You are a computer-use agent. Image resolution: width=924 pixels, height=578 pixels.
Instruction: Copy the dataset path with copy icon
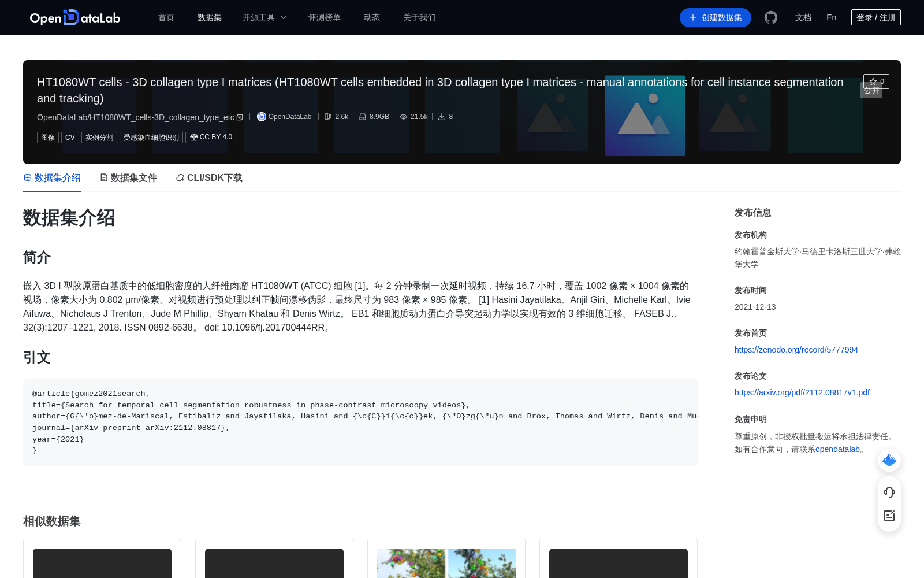coord(240,117)
